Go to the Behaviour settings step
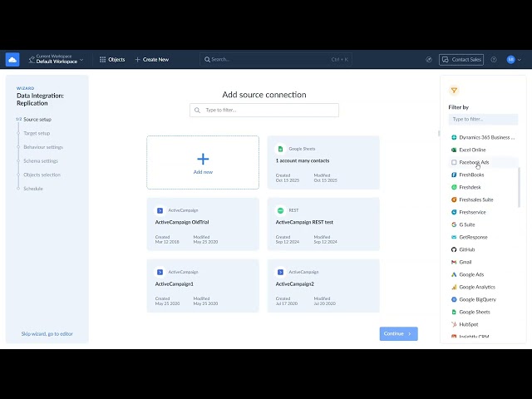Image resolution: width=532 pixels, height=399 pixels. (43, 147)
